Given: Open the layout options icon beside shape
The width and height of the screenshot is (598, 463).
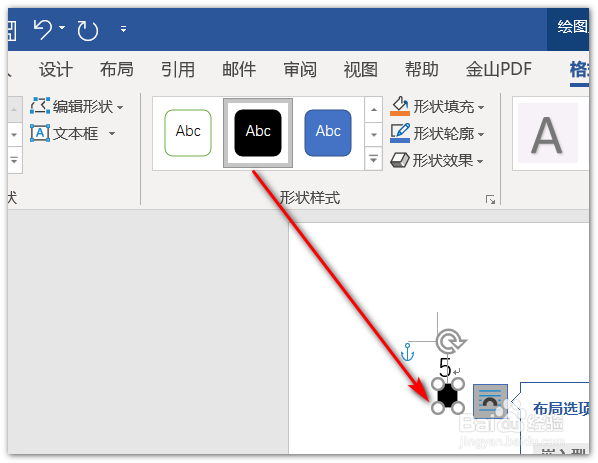Looking at the screenshot, I should [490, 401].
